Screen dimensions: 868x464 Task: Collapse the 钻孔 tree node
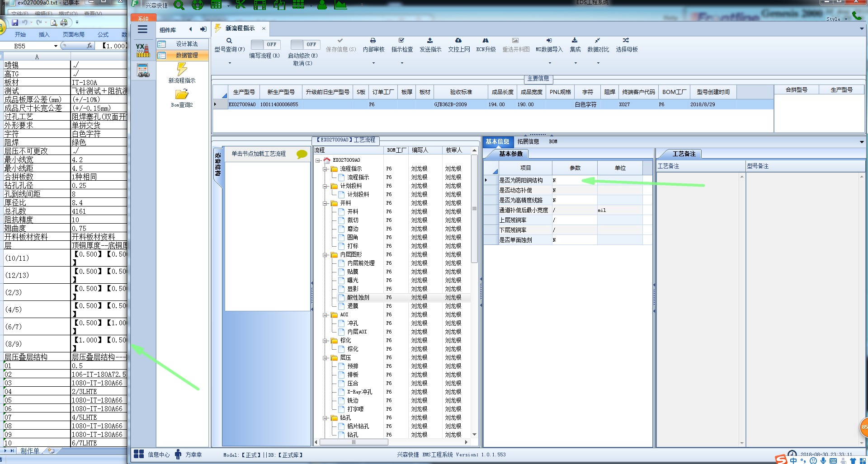(325, 418)
